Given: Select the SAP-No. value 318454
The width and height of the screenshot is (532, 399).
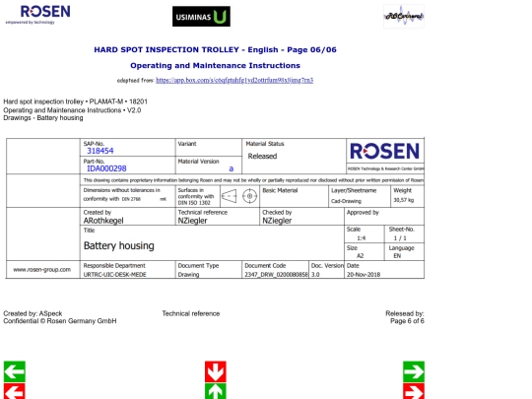Looking at the screenshot, I should [x=100, y=151].
